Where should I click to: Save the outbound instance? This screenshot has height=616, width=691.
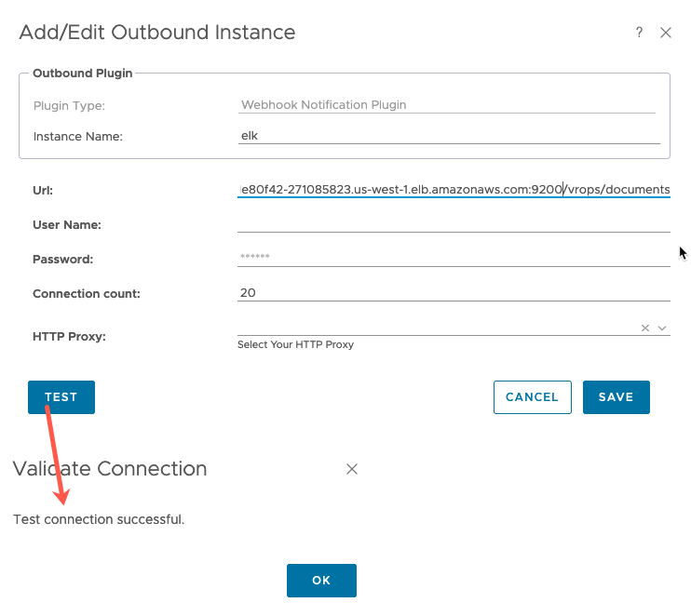616,397
